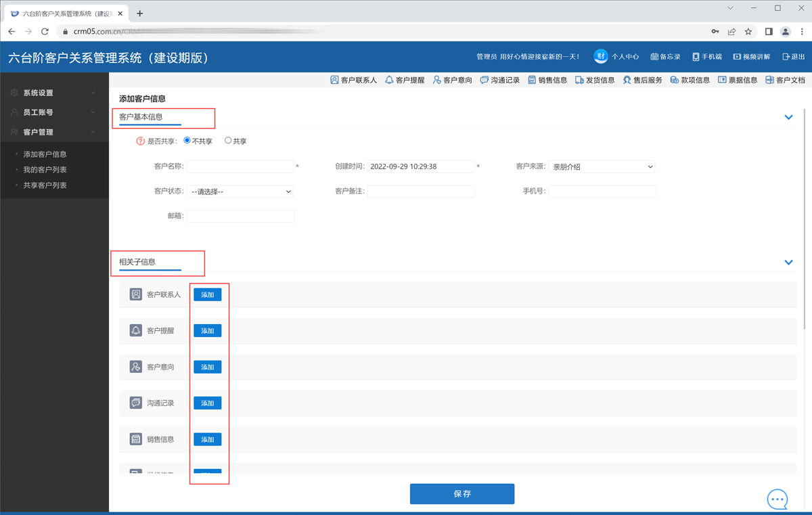Click the 客户意向 row icon

point(136,367)
